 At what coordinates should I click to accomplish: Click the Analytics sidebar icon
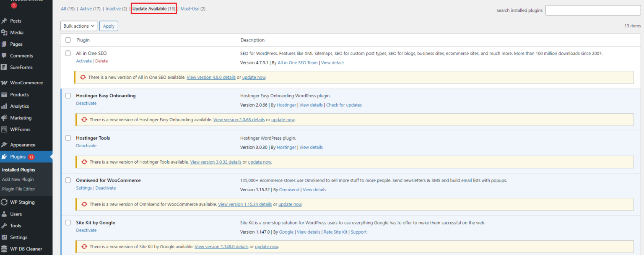pos(19,106)
